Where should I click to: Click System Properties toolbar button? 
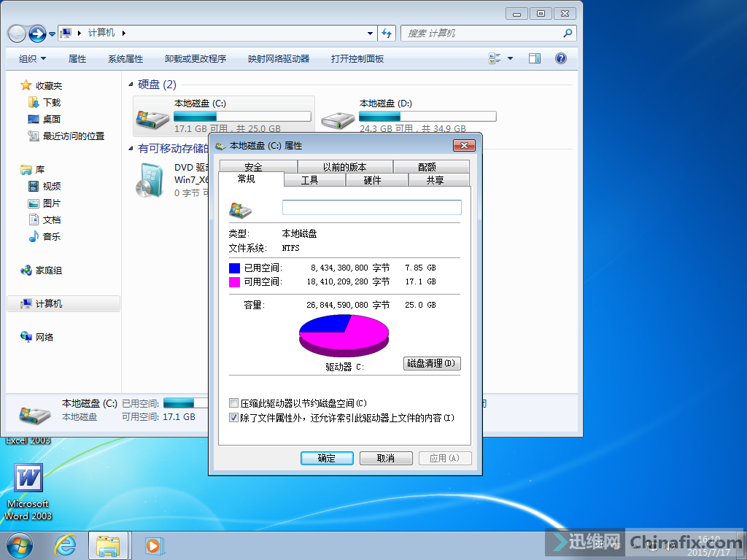[125, 58]
